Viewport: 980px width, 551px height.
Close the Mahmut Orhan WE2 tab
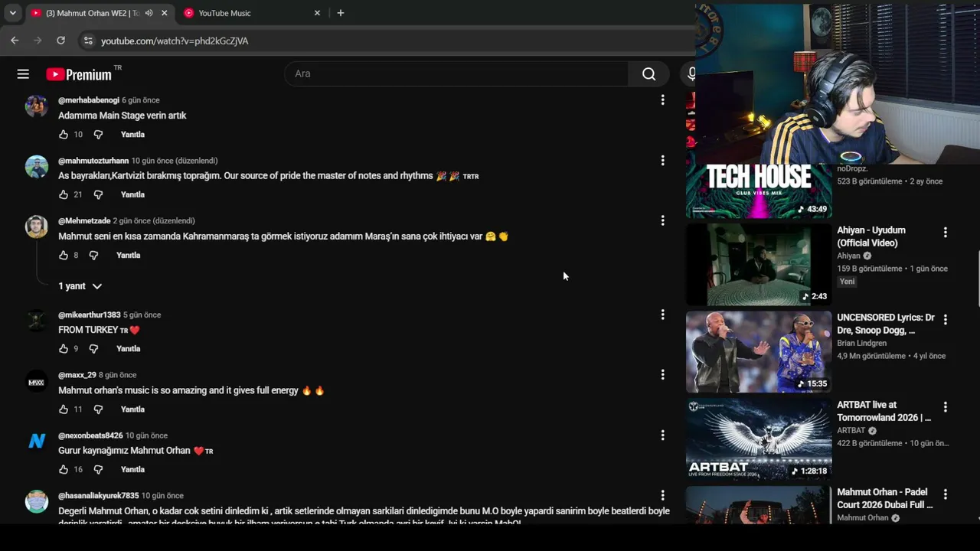pyautogui.click(x=164, y=13)
